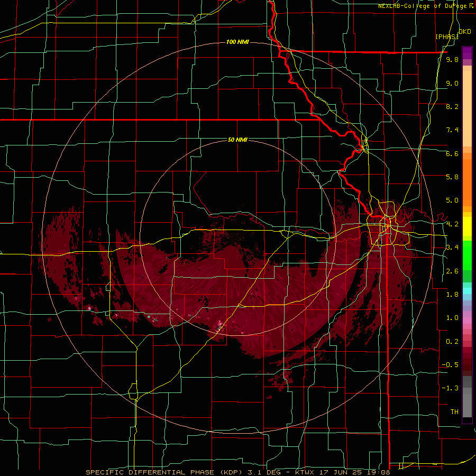The width and height of the screenshot is (476, 476).
Task: Click the -1.3 value on the color scale
Action: click(x=450, y=388)
